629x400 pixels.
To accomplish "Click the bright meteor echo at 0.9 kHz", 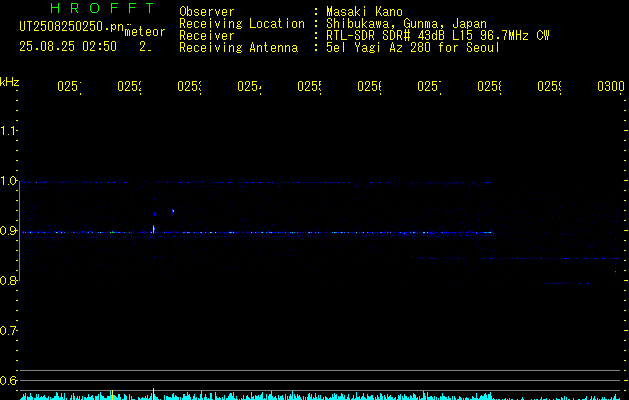I will (x=154, y=229).
